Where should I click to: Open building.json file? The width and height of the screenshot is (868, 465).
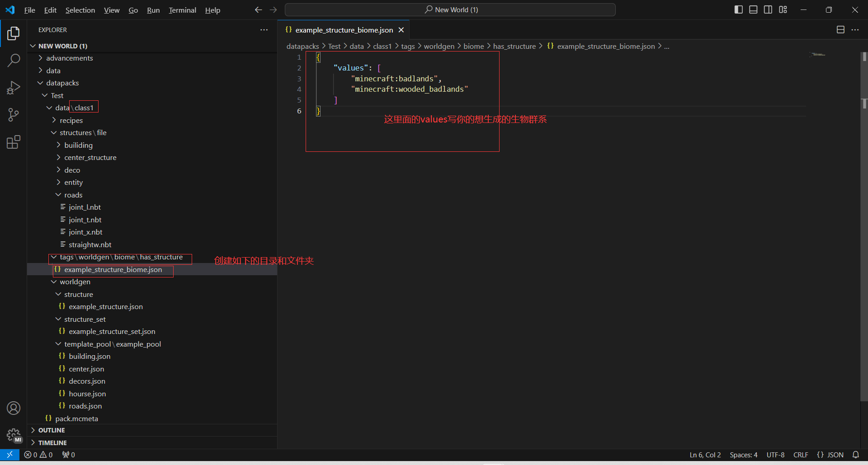(x=152, y=357)
